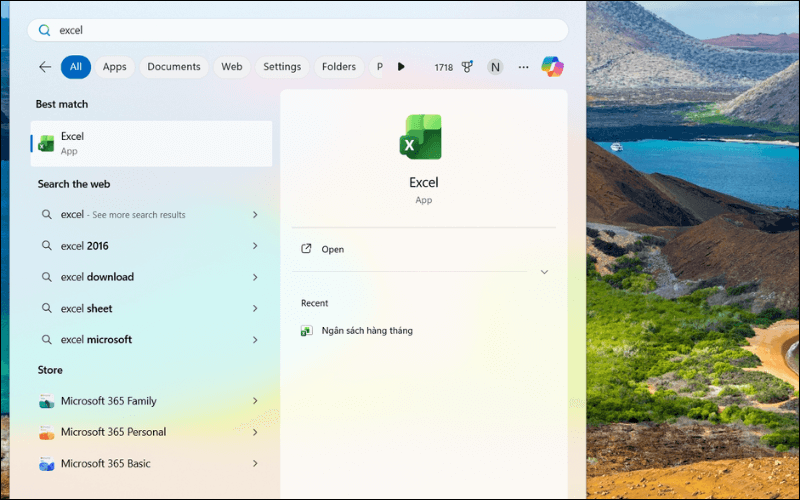The width and height of the screenshot is (800, 500).
Task: Select the Settings filter tab
Action: click(x=282, y=67)
